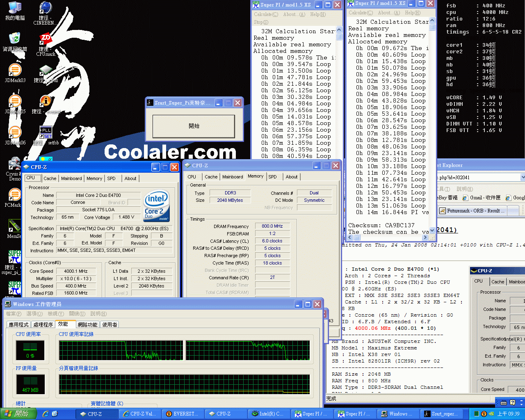This screenshot has height=420, width=525.
Task: Open Help(H) menu in left Super PI window
Action: 318,14
